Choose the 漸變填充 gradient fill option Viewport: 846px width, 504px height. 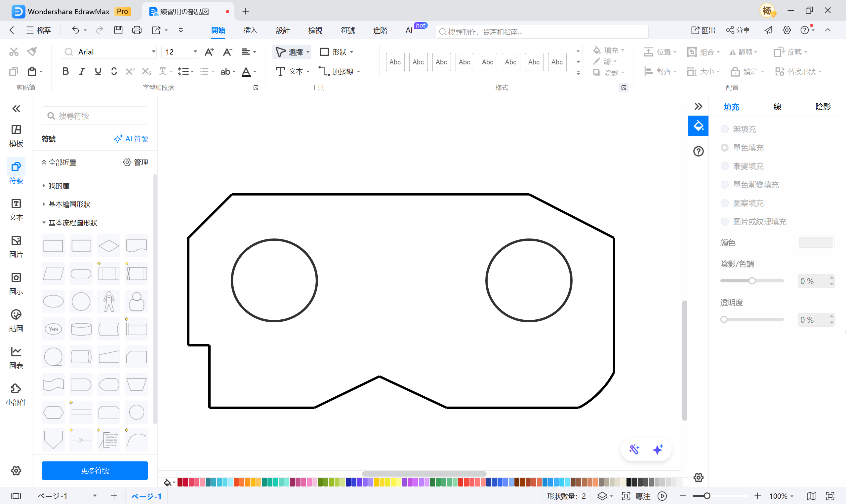click(x=725, y=166)
